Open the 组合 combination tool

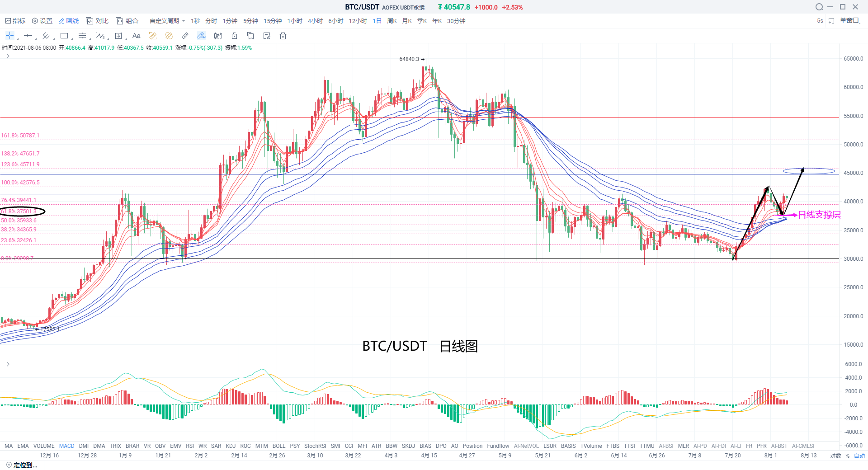tap(127, 21)
